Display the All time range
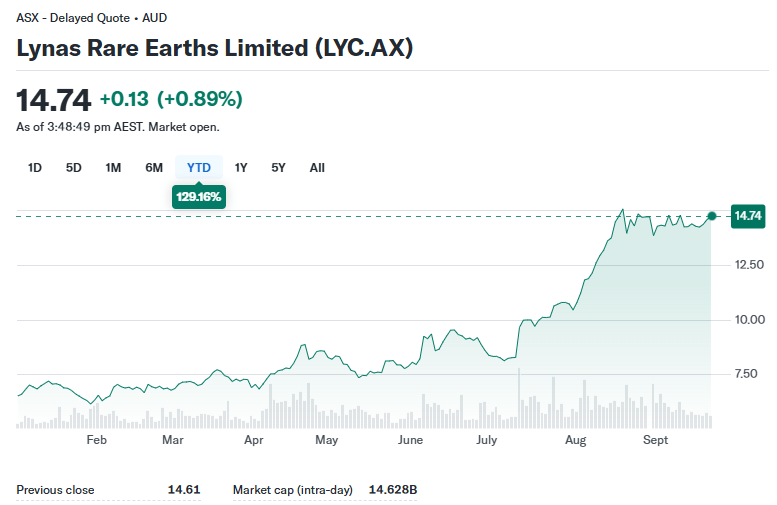This screenshot has height=505, width=777. coord(317,168)
